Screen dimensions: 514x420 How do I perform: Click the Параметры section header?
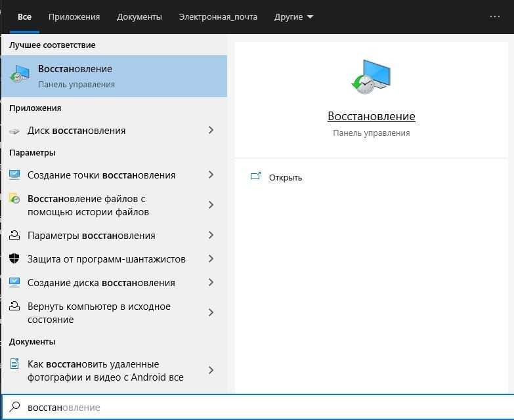pos(32,153)
